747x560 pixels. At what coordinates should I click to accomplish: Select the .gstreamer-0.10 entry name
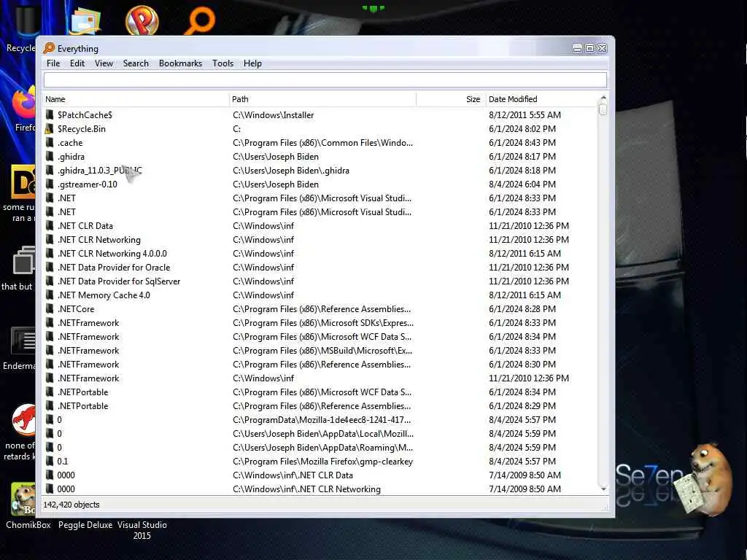pos(88,184)
